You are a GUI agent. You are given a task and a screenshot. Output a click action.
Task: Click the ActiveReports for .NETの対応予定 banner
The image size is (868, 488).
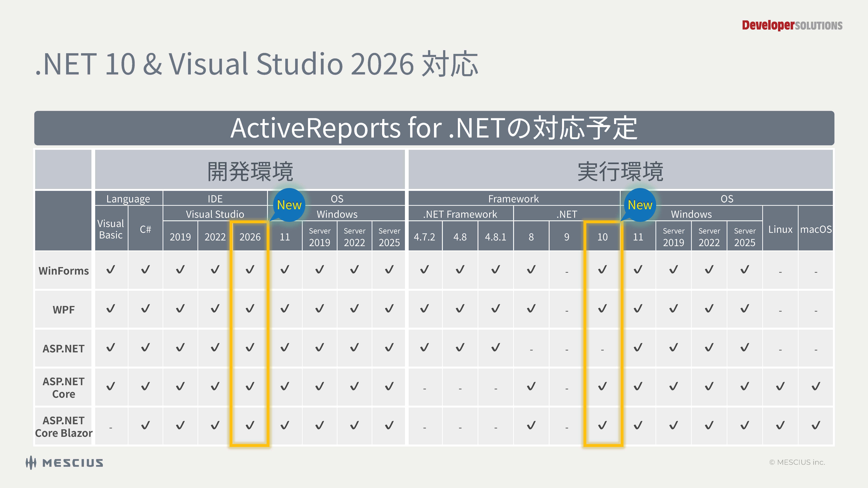pyautogui.click(x=434, y=128)
